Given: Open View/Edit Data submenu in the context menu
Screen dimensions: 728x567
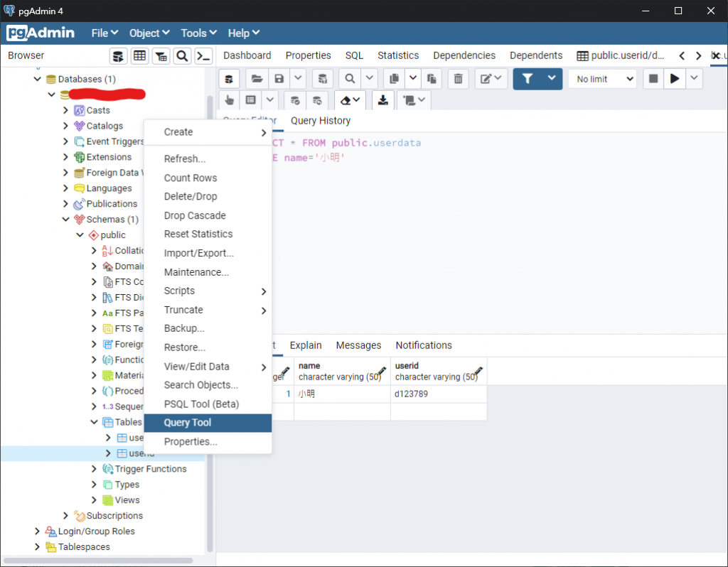Looking at the screenshot, I should (208, 366).
